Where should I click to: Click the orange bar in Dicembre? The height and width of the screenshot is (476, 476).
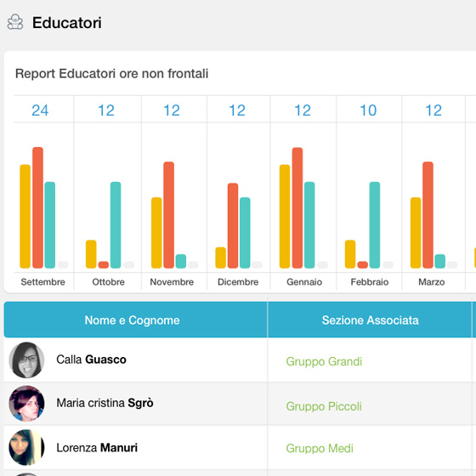click(233, 225)
